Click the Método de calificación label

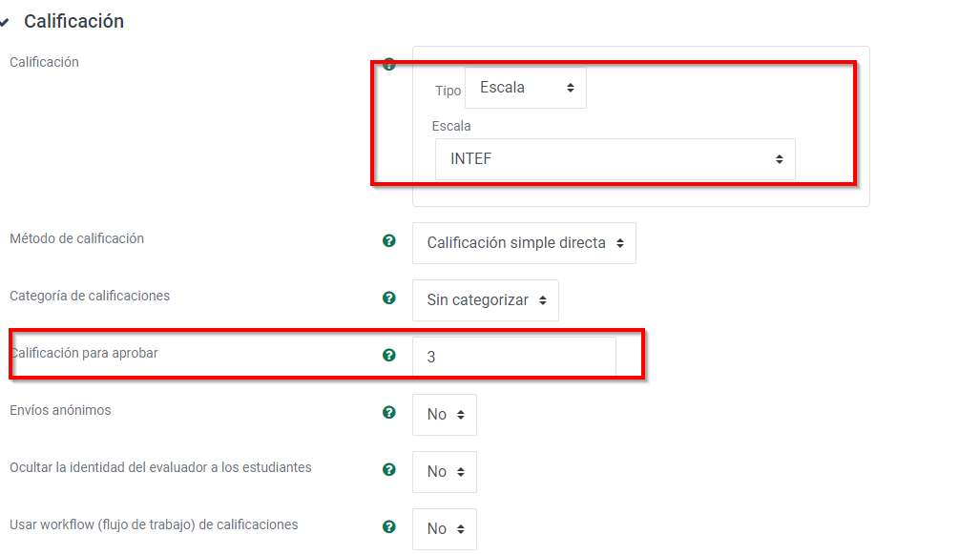coord(77,238)
